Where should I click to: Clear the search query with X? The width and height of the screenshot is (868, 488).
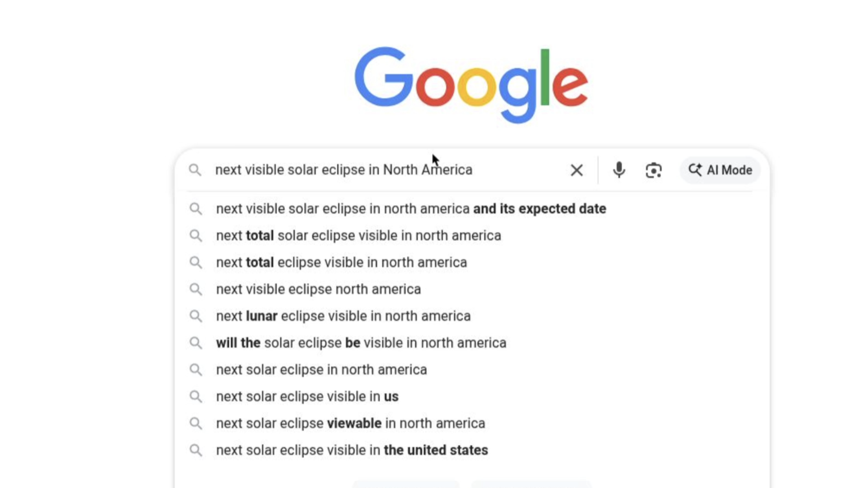[x=577, y=170]
